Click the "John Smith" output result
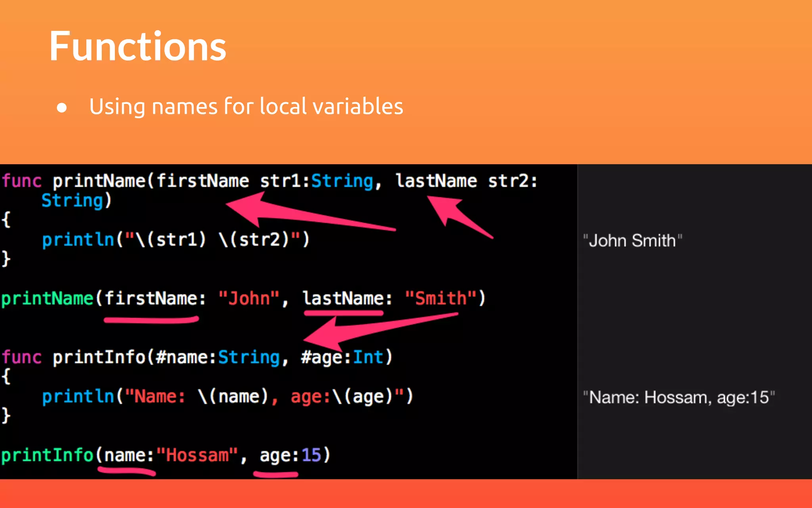812x508 pixels. point(633,241)
